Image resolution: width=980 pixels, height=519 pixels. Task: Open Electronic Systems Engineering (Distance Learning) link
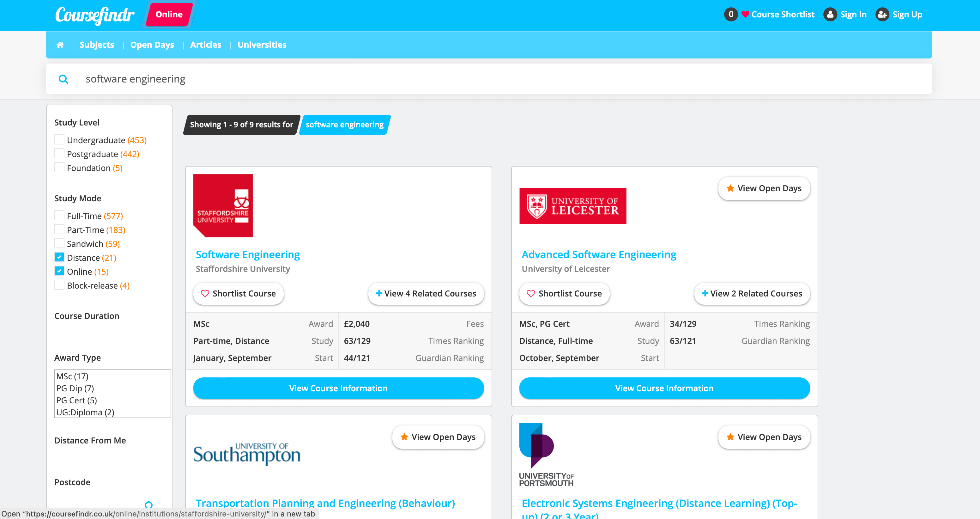tap(659, 508)
